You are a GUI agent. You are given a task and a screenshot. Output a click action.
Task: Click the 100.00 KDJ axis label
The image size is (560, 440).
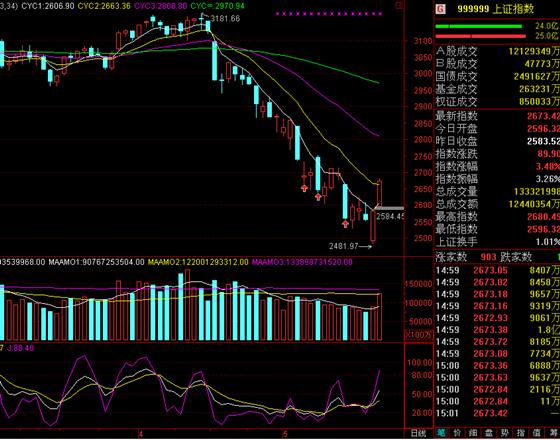tap(420, 363)
